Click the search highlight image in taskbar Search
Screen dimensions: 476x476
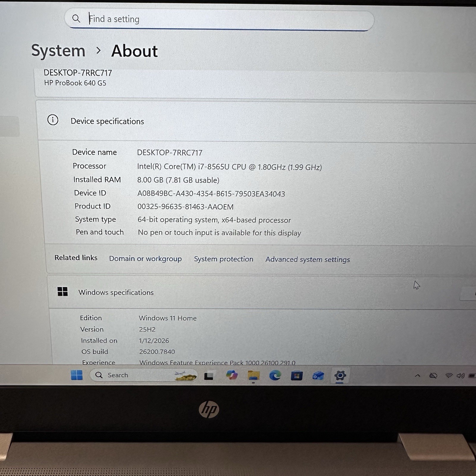point(185,375)
